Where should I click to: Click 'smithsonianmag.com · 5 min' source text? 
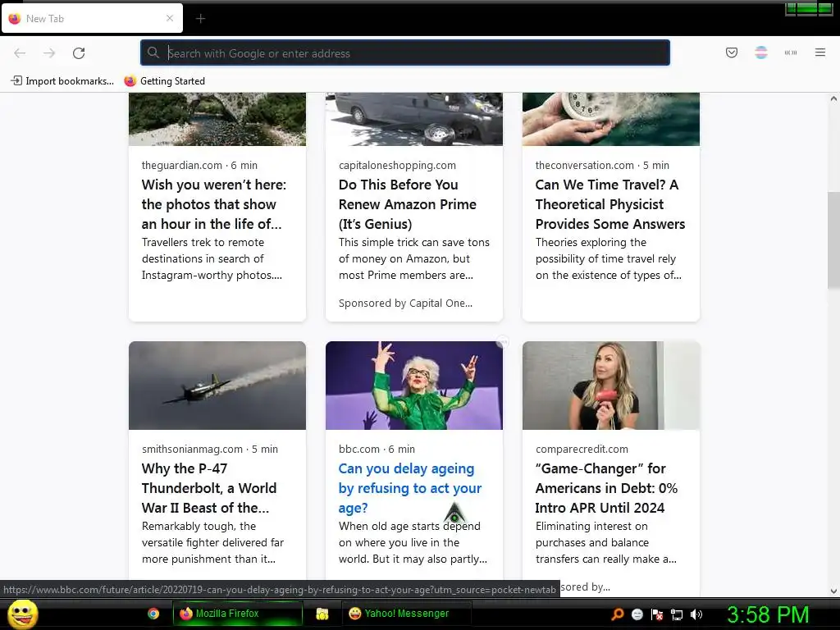210,449
